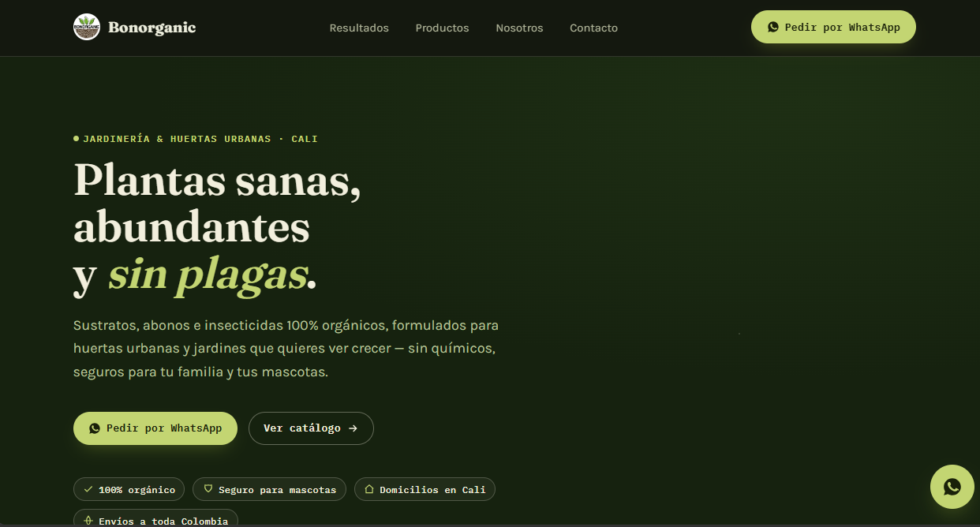
Task: Click header Pedir por WhatsApp button
Action: tap(833, 27)
